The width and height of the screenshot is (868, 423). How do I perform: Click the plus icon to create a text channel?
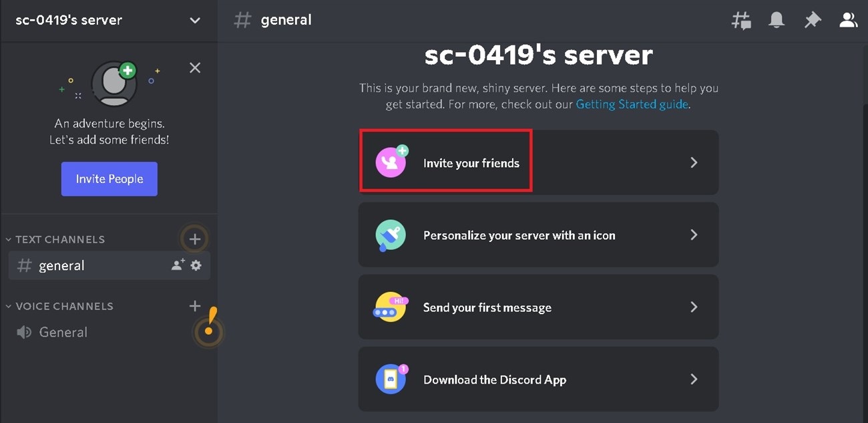pyautogui.click(x=194, y=239)
